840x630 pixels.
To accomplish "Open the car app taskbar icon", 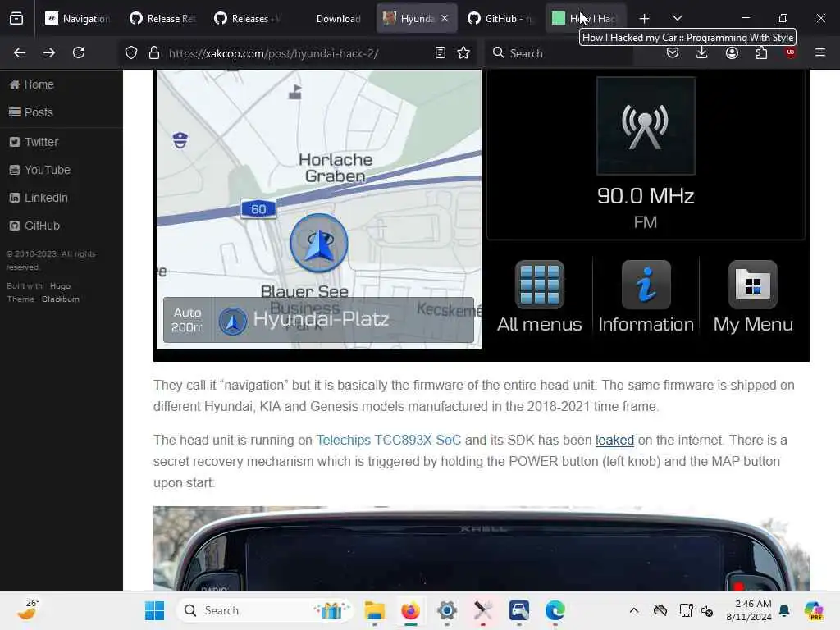I will click(x=518, y=610).
